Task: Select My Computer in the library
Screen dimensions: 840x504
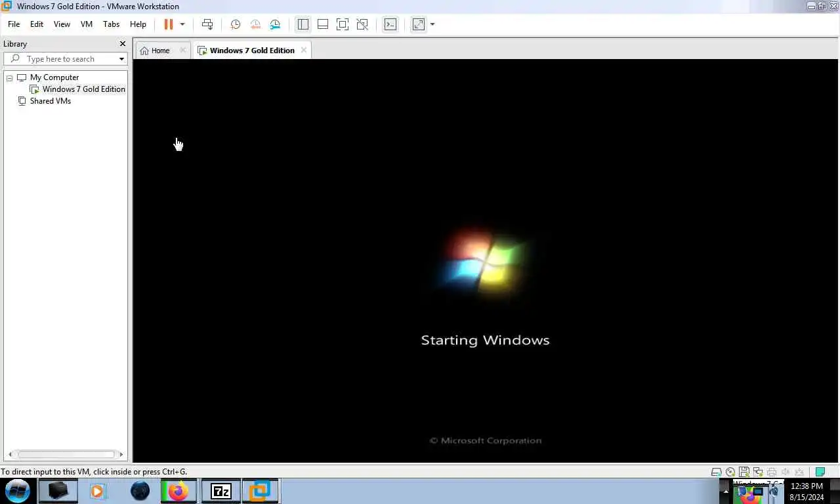Action: click(x=54, y=77)
